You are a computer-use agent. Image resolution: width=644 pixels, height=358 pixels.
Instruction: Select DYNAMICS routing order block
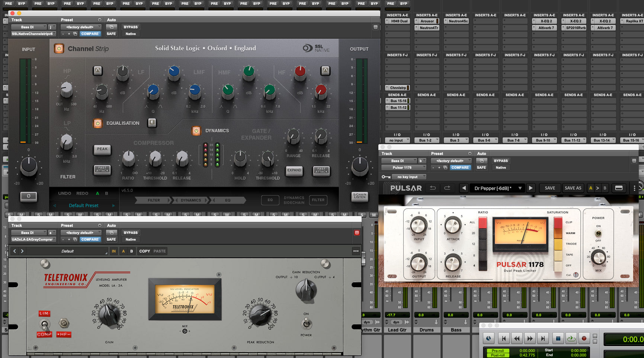[x=191, y=200]
